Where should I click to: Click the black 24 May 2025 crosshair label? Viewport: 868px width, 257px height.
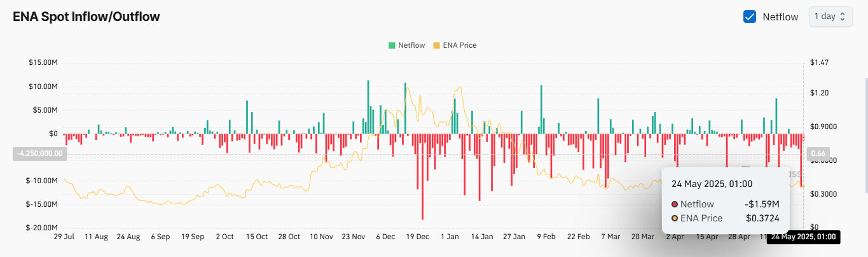point(803,237)
